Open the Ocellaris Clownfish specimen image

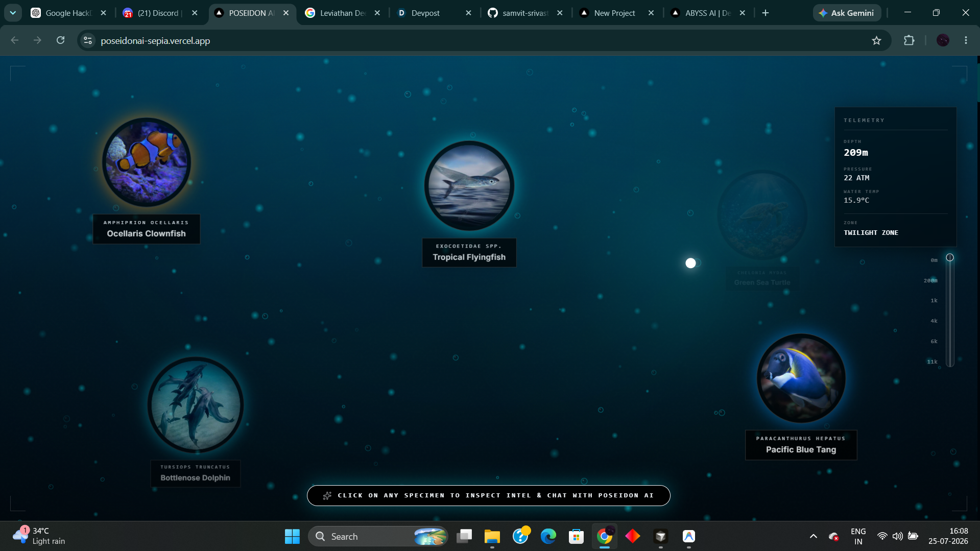[147, 162]
